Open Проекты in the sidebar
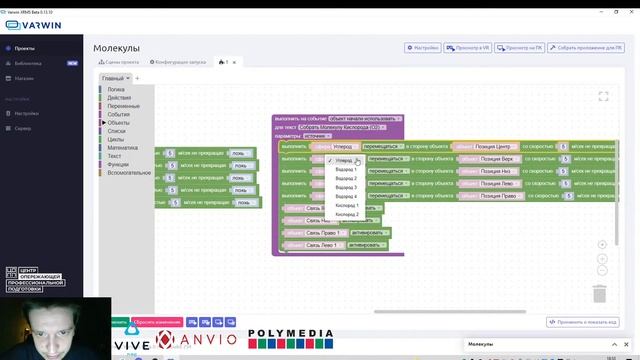Image resolution: width=640 pixels, height=360 pixels. pos(24,48)
